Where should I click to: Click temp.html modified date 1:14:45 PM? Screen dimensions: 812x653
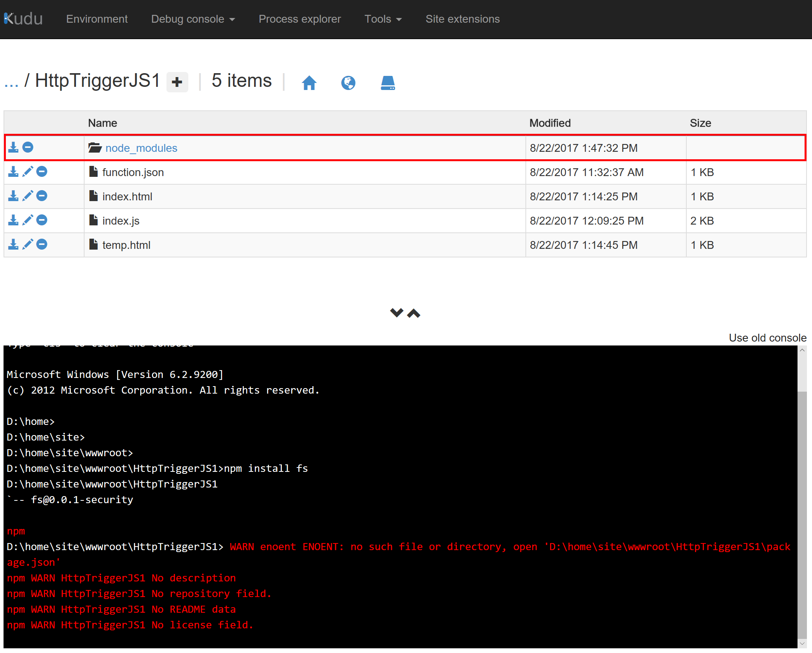coord(584,245)
